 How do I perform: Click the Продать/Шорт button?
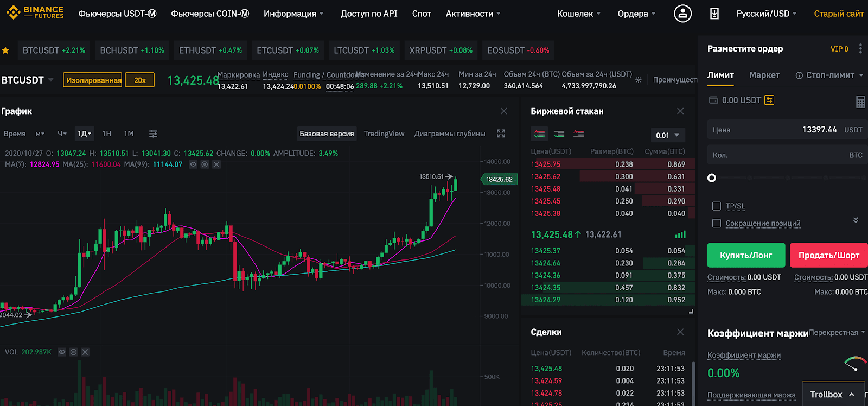tap(829, 255)
